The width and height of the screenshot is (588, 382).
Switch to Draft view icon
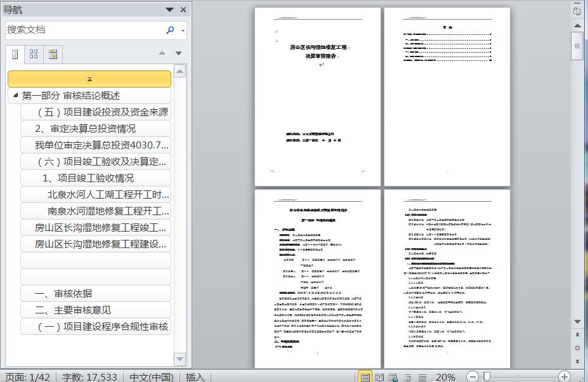pos(421,377)
